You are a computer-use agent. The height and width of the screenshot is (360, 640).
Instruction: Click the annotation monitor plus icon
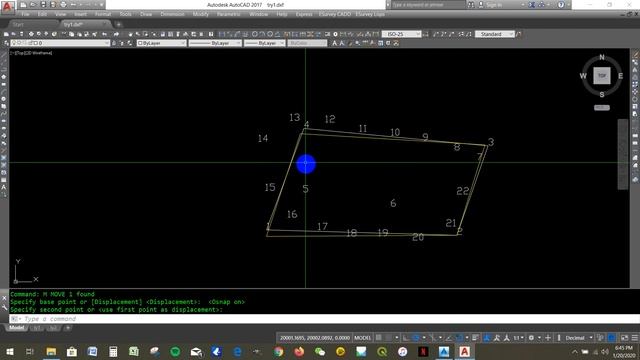548,338
